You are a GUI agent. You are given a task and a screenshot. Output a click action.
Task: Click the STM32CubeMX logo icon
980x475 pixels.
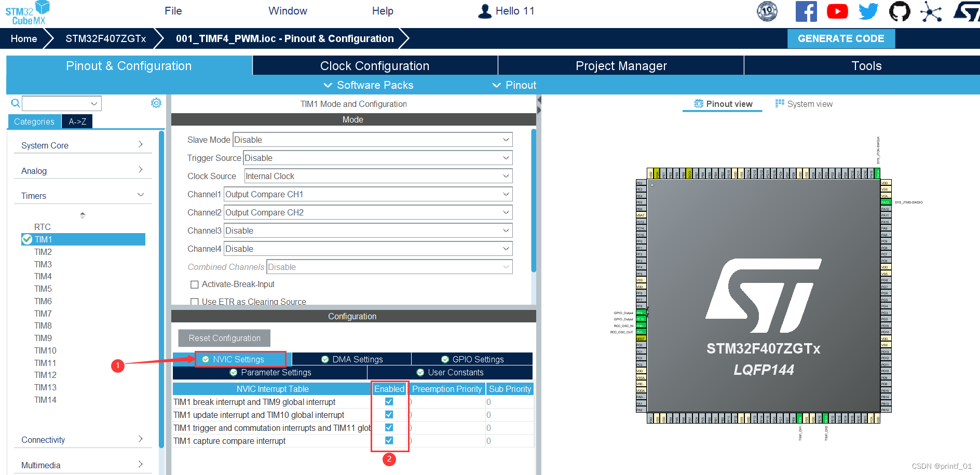28,13
